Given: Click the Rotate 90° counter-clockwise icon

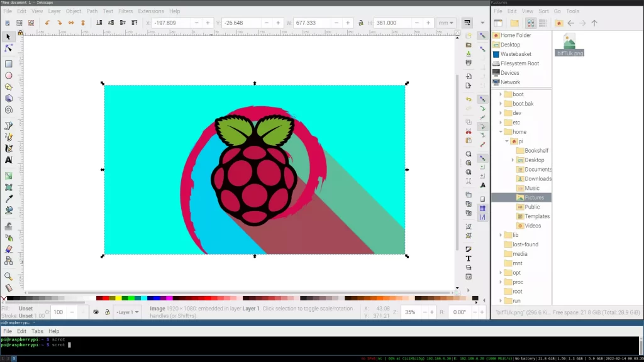Looking at the screenshot, I should click(x=47, y=23).
